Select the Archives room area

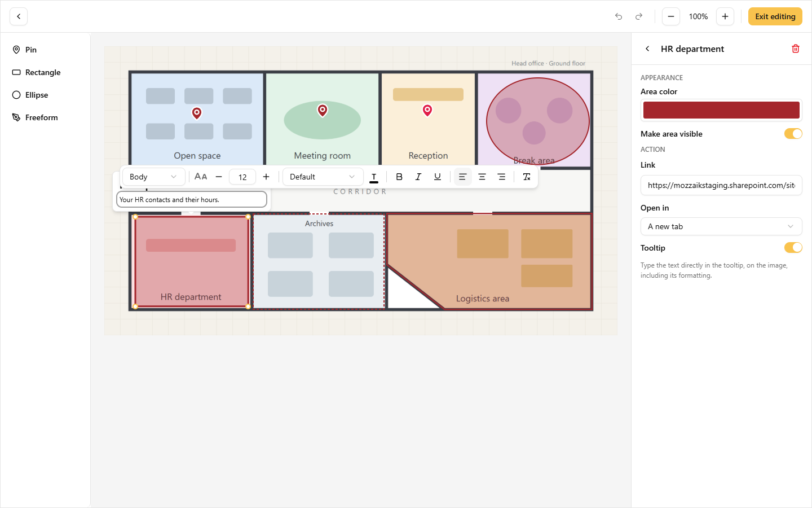319,261
